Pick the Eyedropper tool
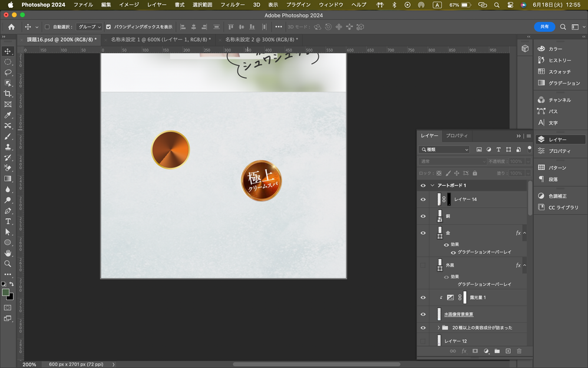This screenshot has width=588, height=368. pos(8,115)
